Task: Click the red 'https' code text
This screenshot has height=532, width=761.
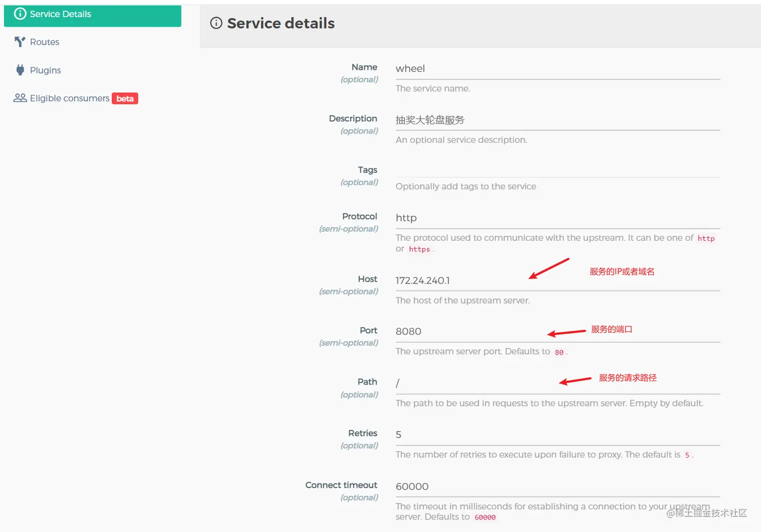Action: (419, 249)
